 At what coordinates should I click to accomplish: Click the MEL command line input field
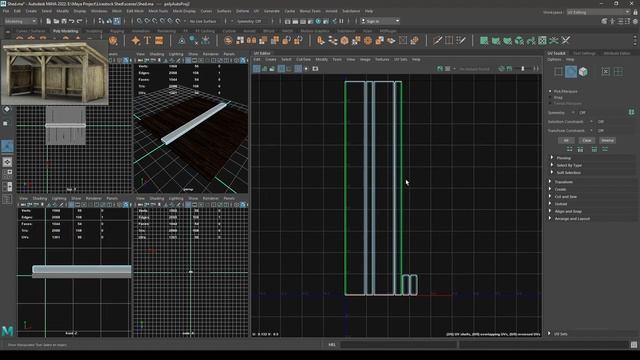click(x=399, y=344)
